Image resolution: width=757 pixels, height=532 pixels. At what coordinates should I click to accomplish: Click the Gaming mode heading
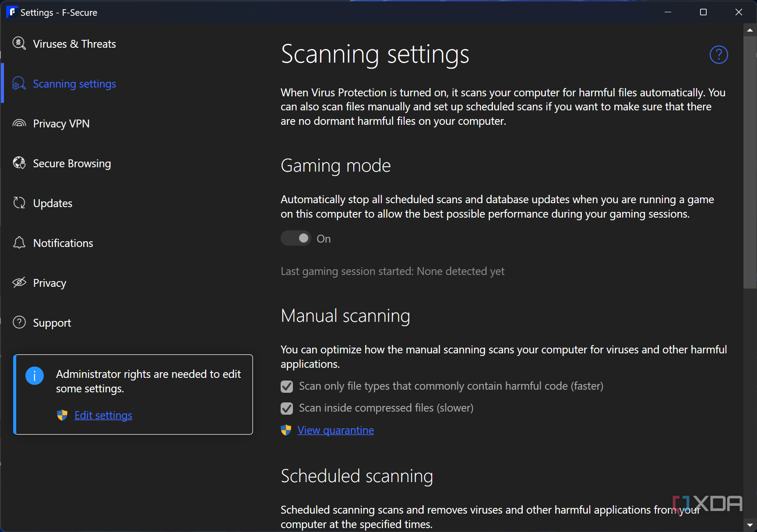336,166
